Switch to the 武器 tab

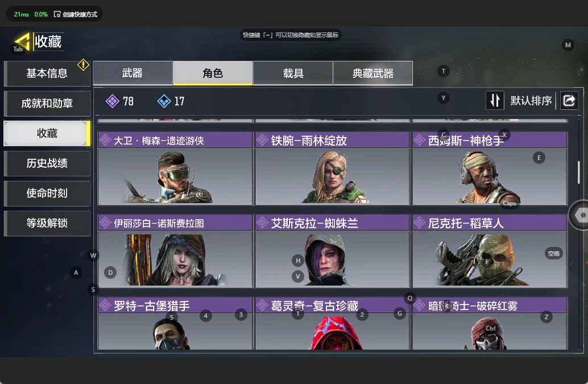pyautogui.click(x=132, y=73)
